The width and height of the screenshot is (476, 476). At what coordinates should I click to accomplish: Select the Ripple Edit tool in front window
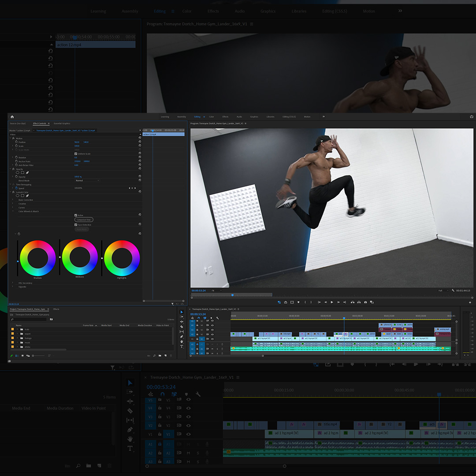[x=182, y=321]
